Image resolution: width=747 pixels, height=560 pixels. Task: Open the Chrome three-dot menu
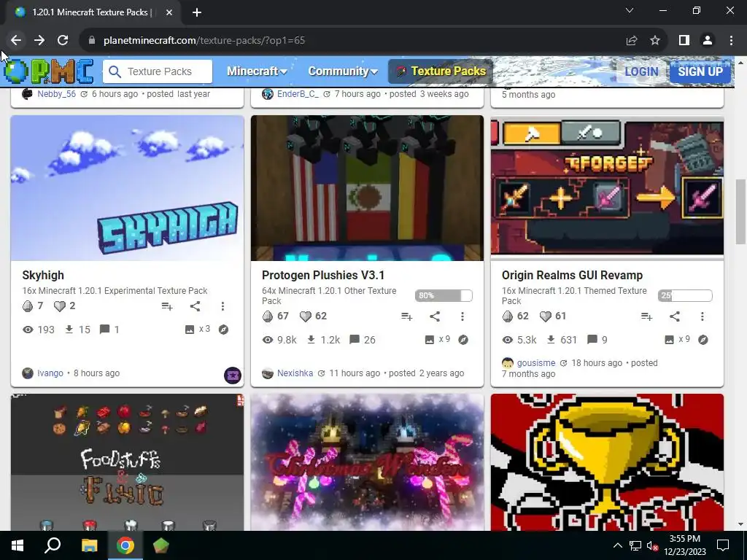click(x=731, y=41)
